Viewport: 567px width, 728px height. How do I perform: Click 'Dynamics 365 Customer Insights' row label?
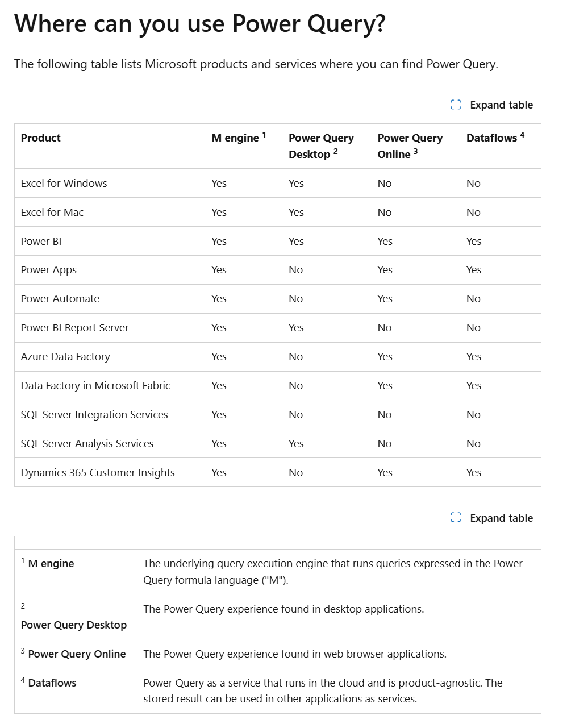point(98,472)
